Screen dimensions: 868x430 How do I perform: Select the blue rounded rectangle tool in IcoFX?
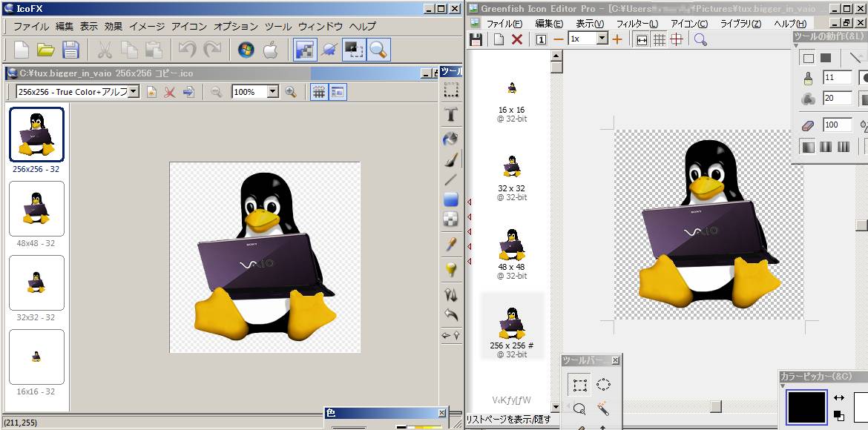point(452,199)
